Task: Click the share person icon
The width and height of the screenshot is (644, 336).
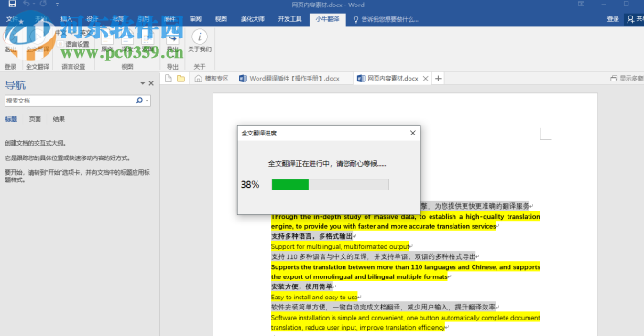Action: pos(630,19)
